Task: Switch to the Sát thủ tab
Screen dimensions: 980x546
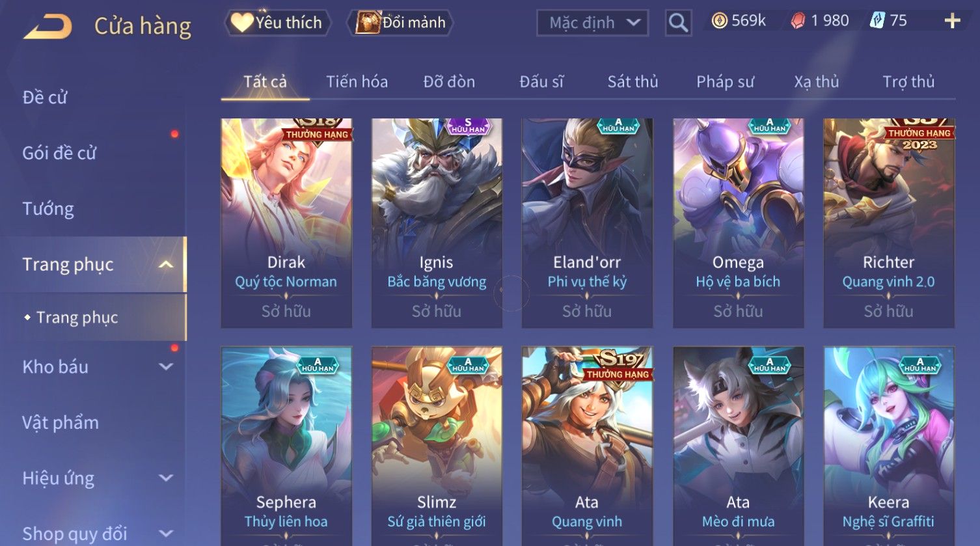Action: tap(633, 82)
